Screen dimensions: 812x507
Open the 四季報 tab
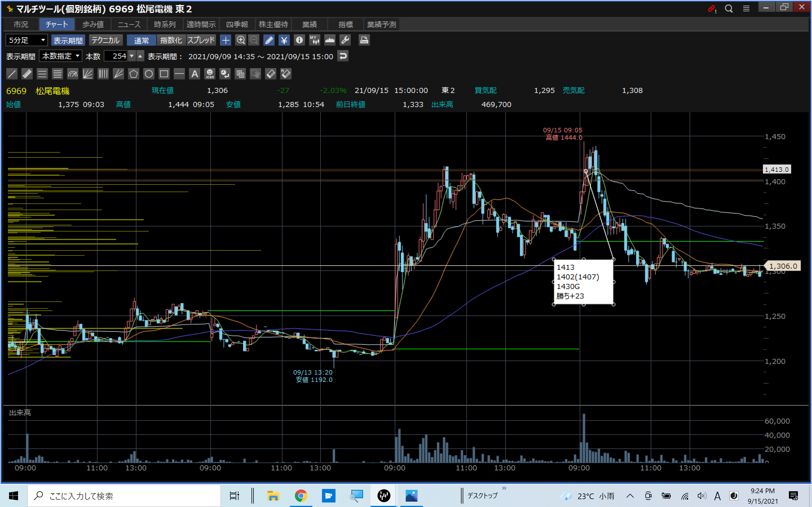tap(237, 25)
